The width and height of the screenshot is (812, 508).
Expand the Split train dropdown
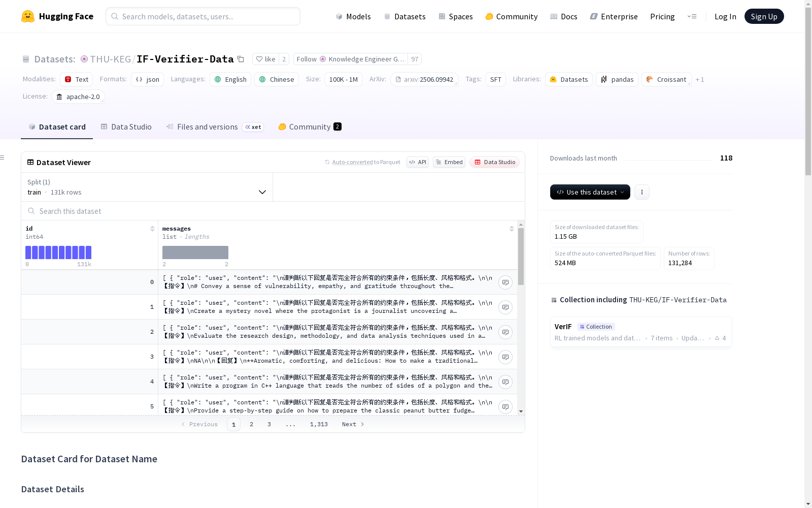[x=147, y=187]
